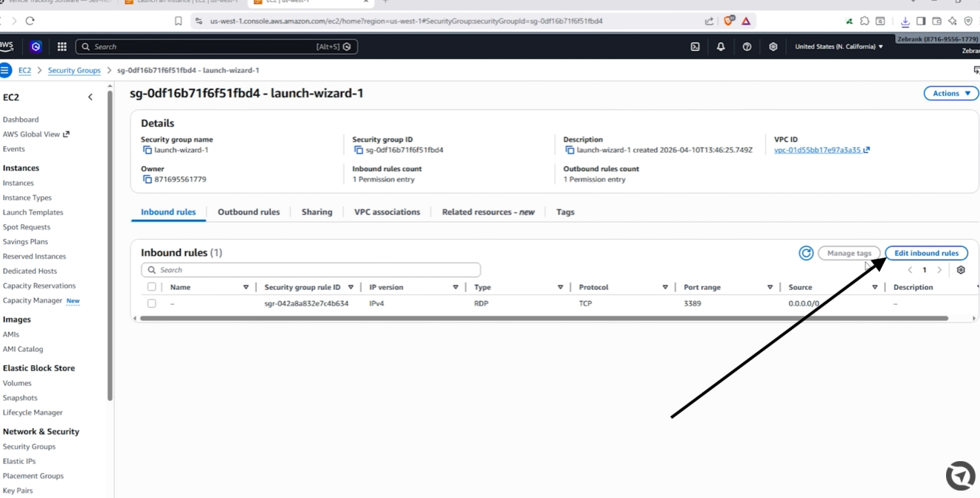Switch to the VPC associations tab
Image resolution: width=980 pixels, height=498 pixels.
click(x=387, y=212)
